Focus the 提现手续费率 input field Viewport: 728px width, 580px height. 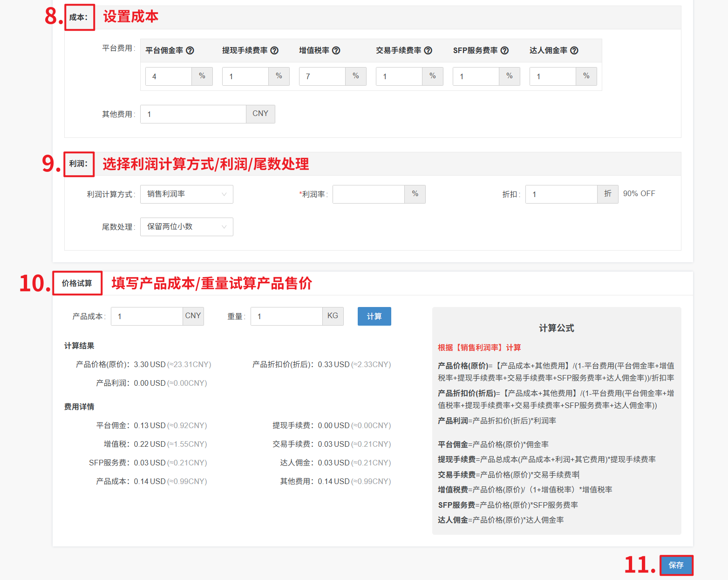tap(245, 76)
